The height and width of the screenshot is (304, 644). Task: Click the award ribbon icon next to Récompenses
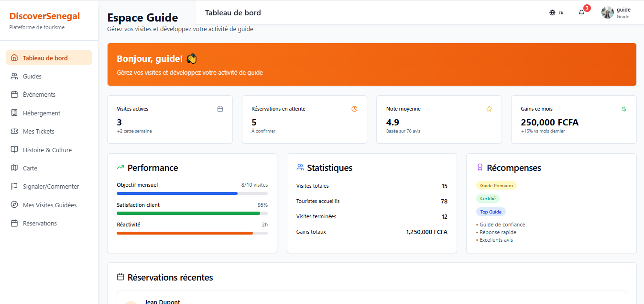tap(480, 168)
